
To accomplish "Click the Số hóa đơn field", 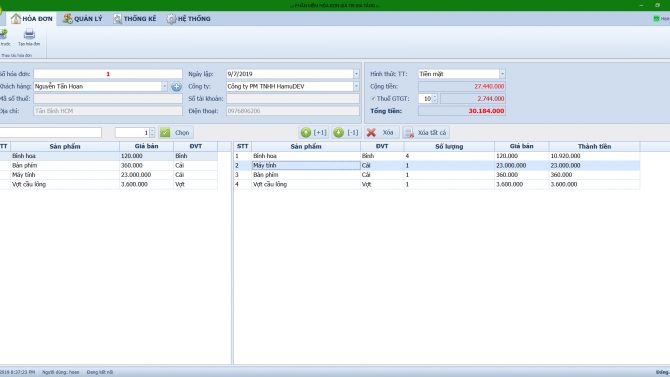I will [108, 74].
